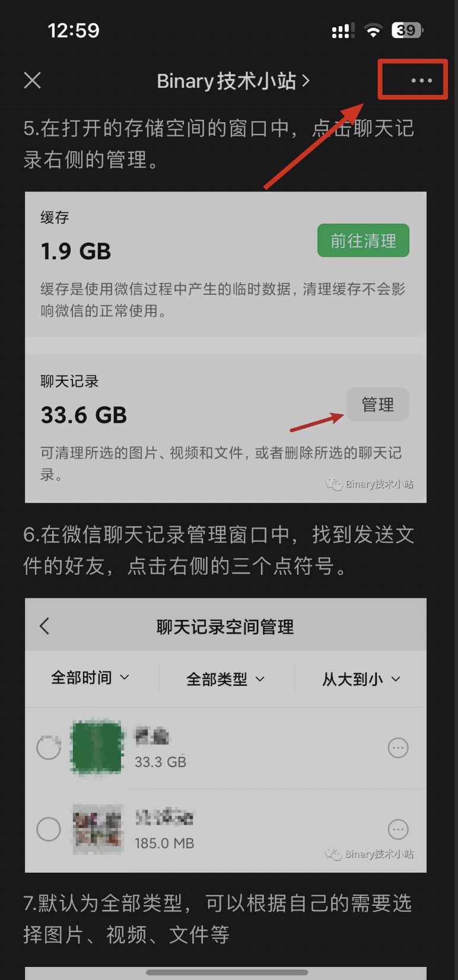Tap the battery indicator showing 39

(408, 30)
